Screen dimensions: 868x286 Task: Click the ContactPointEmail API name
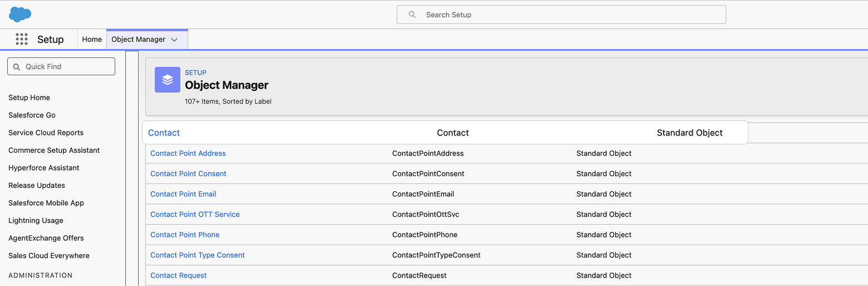point(423,194)
